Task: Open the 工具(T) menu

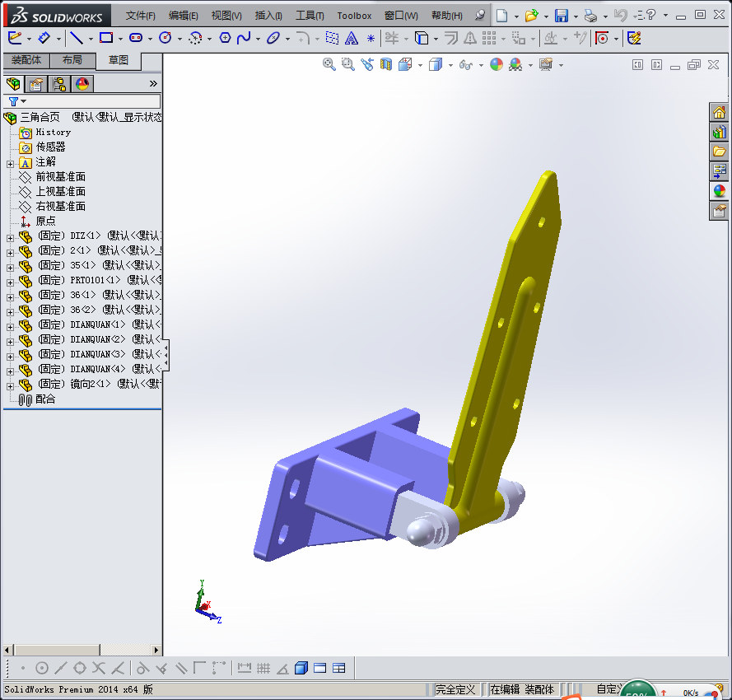Action: coord(310,16)
